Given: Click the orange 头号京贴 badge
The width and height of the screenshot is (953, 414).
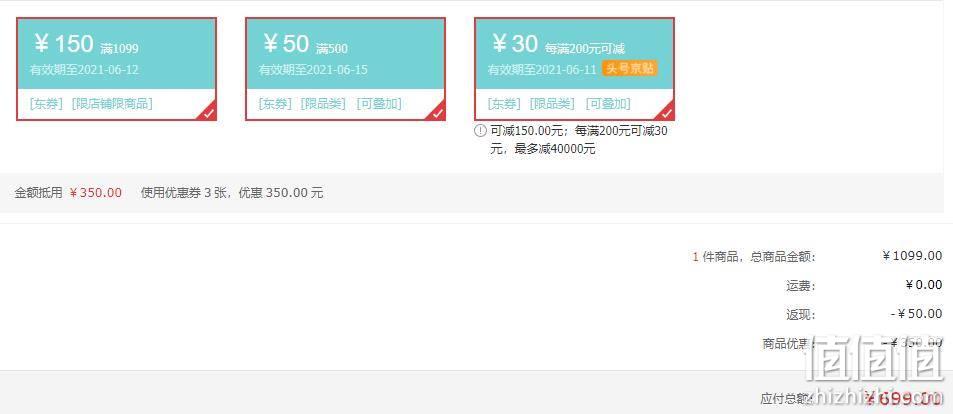Looking at the screenshot, I should click(x=630, y=68).
